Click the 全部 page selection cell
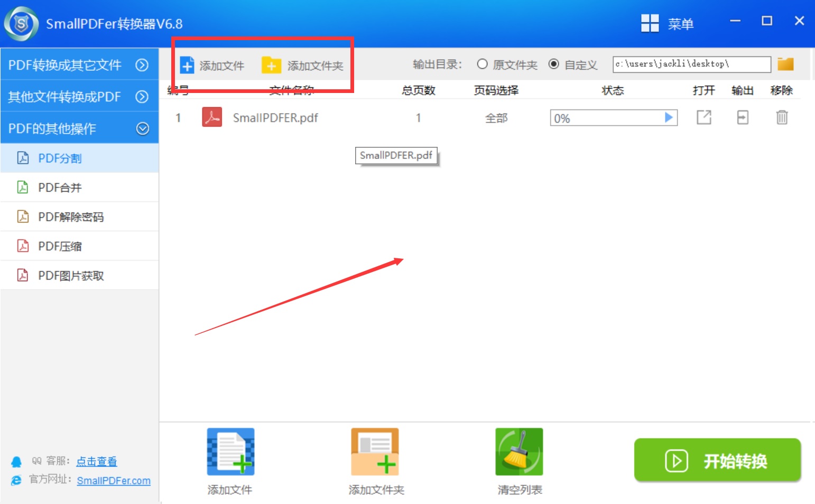The height and width of the screenshot is (504, 815). pos(496,118)
